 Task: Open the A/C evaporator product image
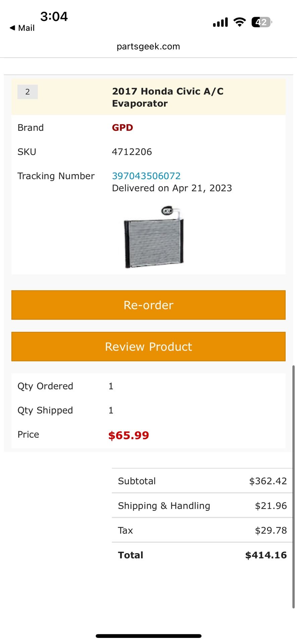coord(154,237)
